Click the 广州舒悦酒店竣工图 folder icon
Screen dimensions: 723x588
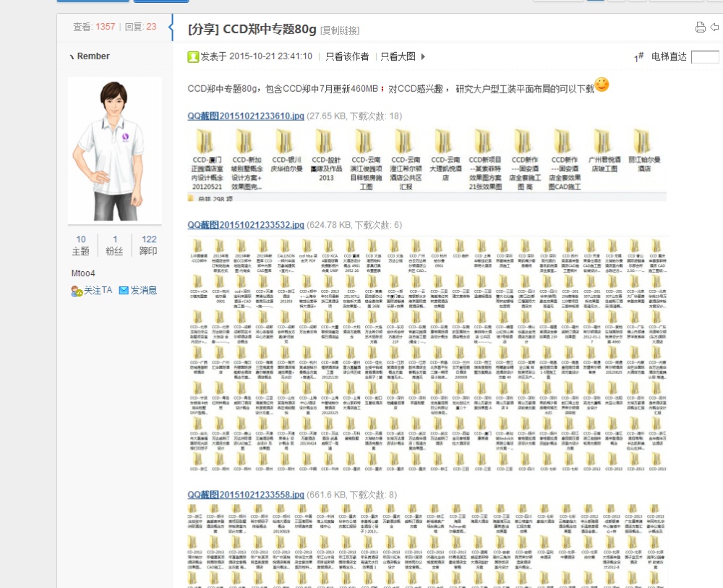pyautogui.click(x=601, y=140)
